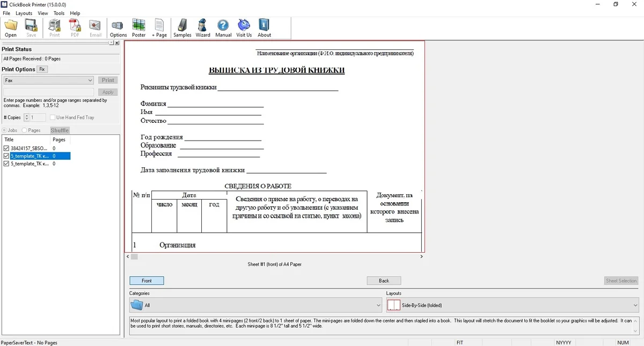Click the Fix button beside Print Options

42,69
